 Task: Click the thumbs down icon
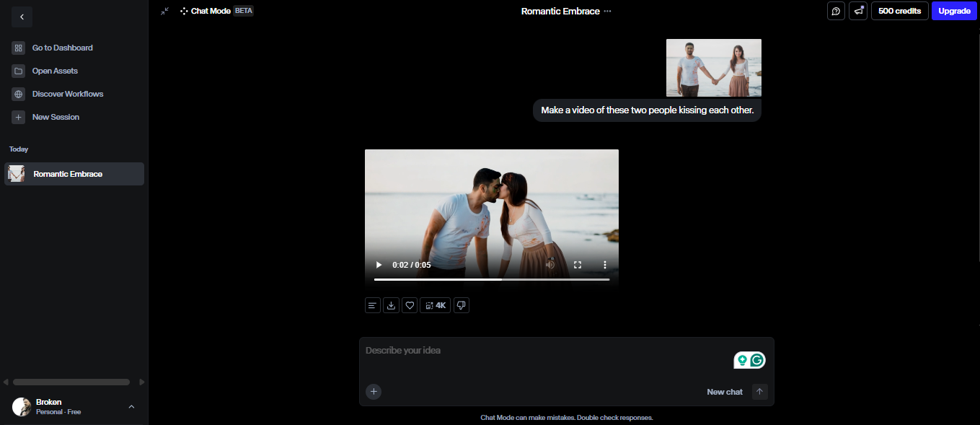[x=462, y=305]
